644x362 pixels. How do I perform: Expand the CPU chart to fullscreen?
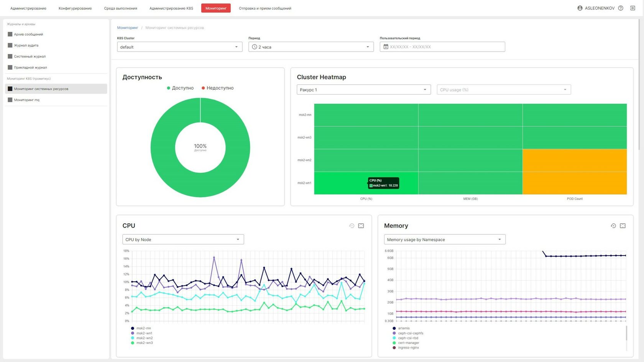pos(361,226)
